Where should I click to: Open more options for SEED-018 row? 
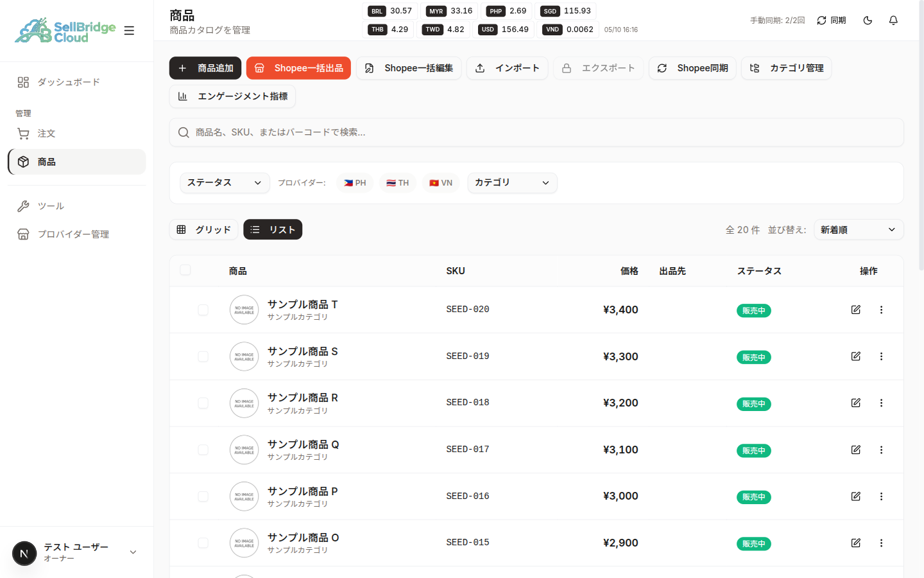coord(881,403)
